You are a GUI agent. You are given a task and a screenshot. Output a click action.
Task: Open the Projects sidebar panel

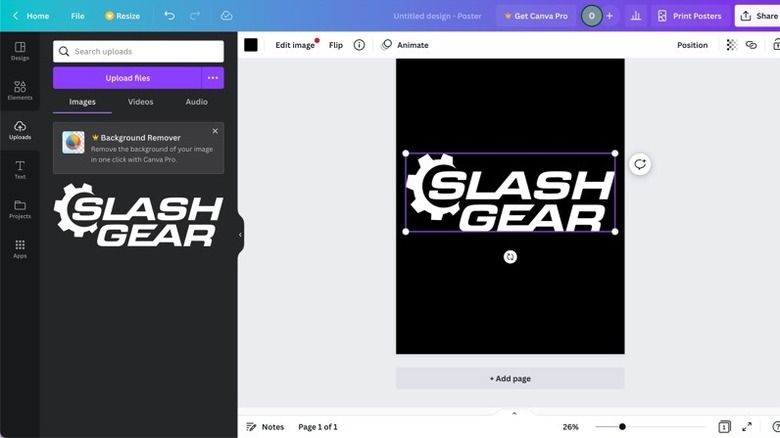point(20,209)
